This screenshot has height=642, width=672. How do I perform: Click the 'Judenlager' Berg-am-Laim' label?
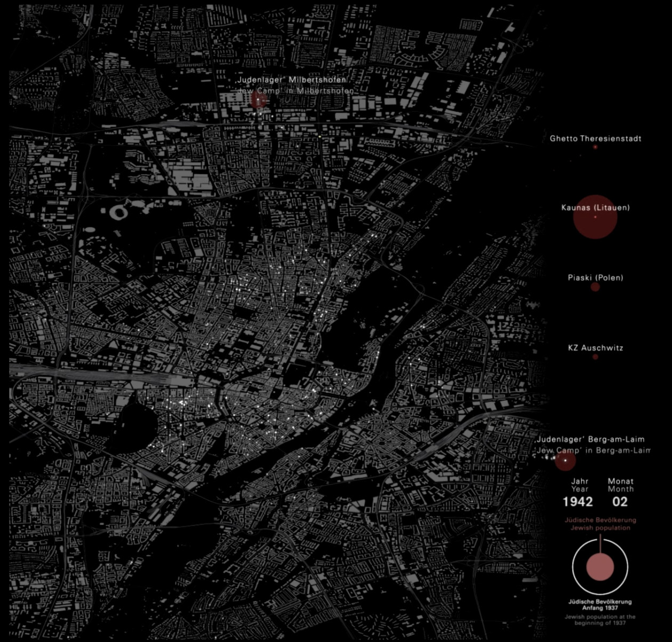tap(590, 439)
